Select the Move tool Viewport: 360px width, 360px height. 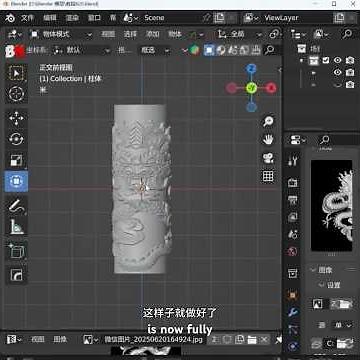coord(16,119)
